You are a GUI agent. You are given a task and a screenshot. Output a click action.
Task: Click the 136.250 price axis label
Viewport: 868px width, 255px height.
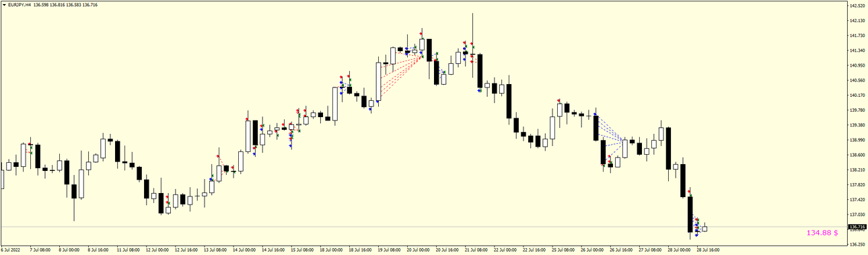[857, 244]
